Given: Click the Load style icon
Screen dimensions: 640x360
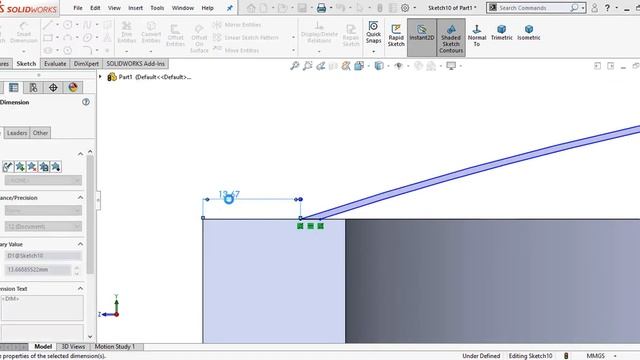Looking at the screenshot, I should click(56, 167).
